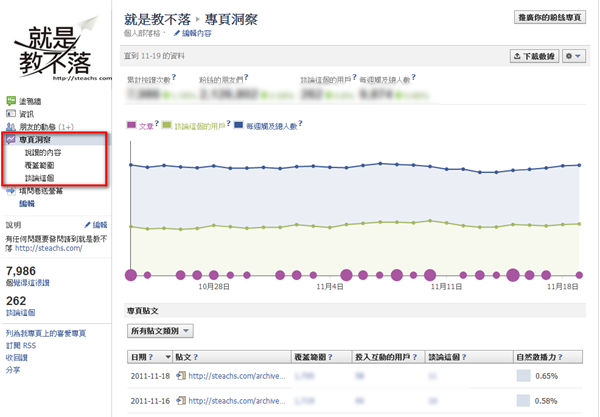Click the link icon on 2011-11-16 post
The image size is (600, 417).
point(181,401)
